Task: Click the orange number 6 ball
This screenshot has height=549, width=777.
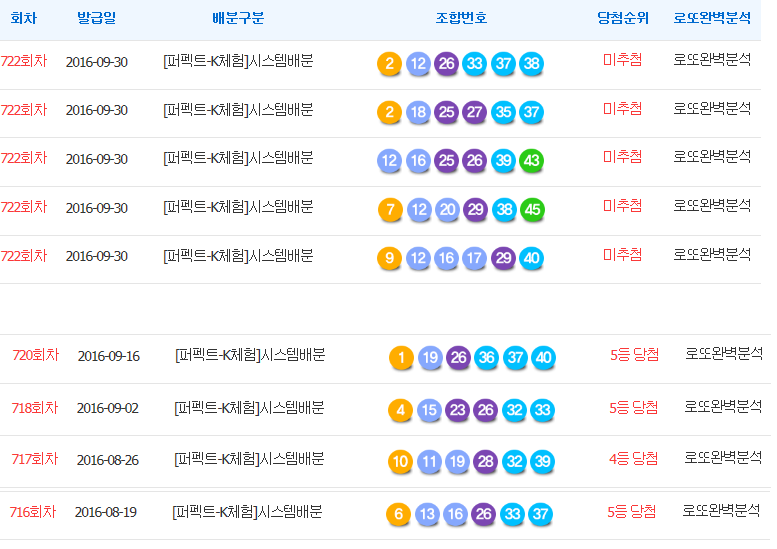Action: 399,515
